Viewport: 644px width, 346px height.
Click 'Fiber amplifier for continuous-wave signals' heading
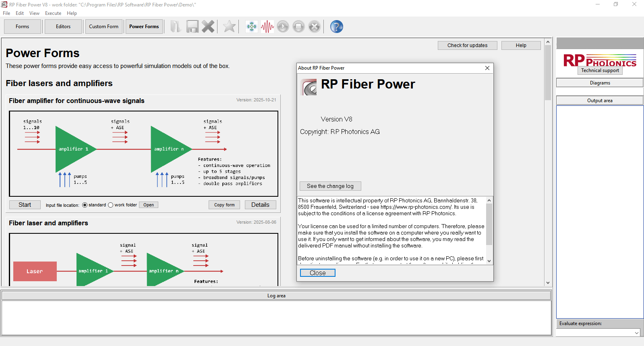(x=77, y=101)
